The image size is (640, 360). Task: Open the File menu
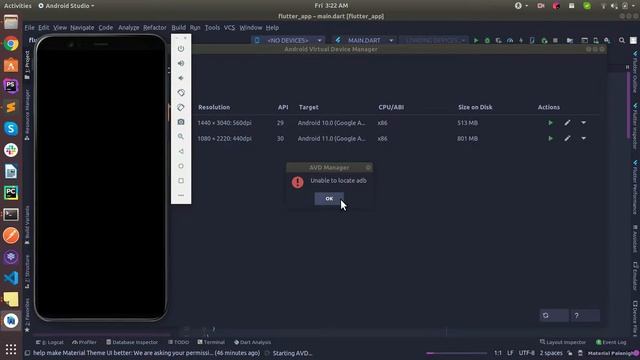click(29, 28)
